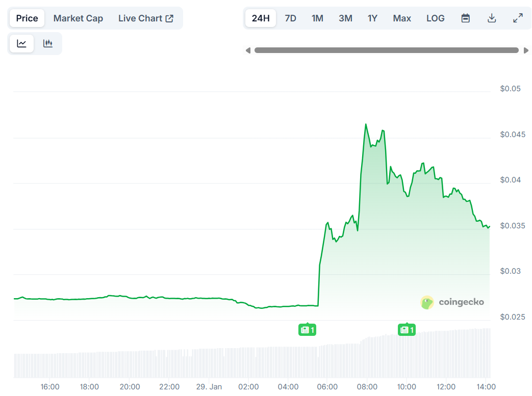This screenshot has height=396, width=532.
Task: Open the 1Y timeframe view
Action: [372, 18]
